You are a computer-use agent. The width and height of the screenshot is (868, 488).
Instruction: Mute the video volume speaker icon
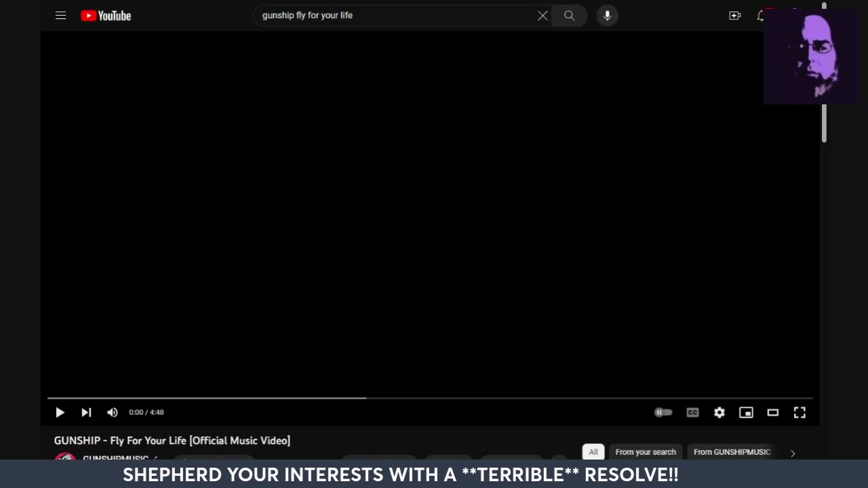click(113, 412)
